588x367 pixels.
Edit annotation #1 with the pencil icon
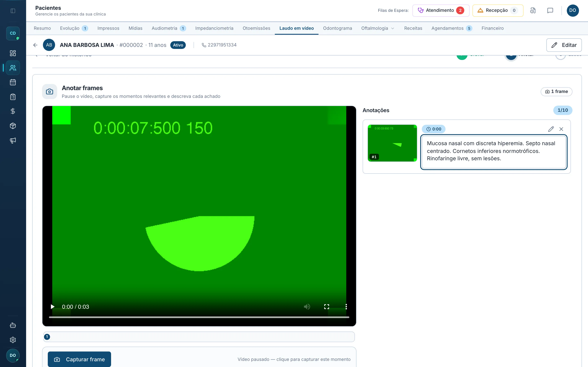pyautogui.click(x=551, y=129)
